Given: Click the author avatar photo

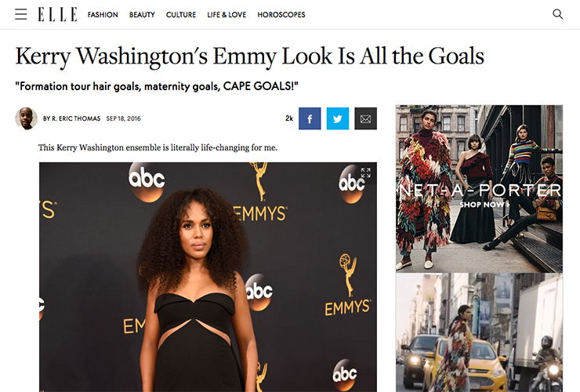Looking at the screenshot, I should tap(27, 118).
